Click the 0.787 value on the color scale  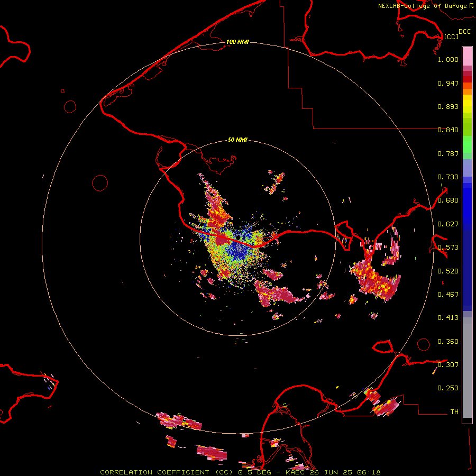(448, 153)
